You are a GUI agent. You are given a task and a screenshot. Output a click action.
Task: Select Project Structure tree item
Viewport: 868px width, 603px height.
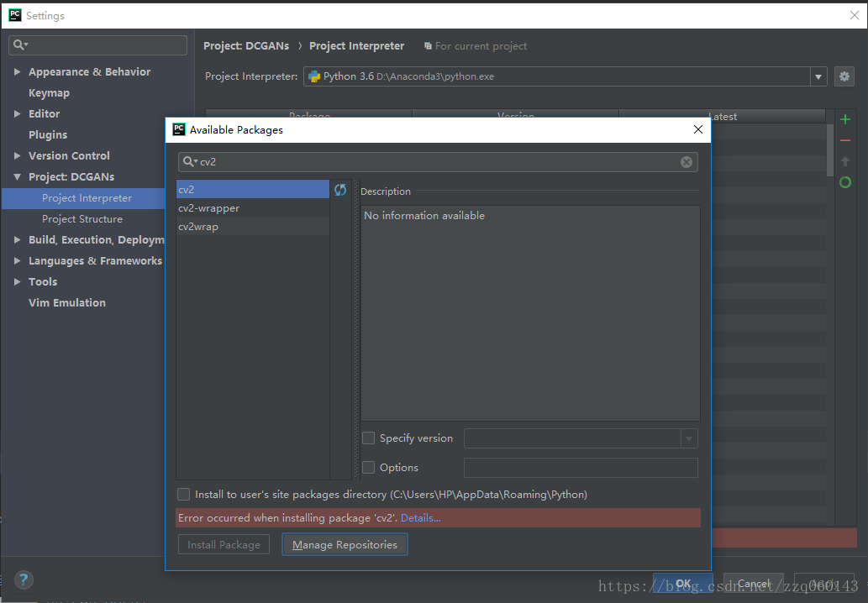click(x=82, y=219)
